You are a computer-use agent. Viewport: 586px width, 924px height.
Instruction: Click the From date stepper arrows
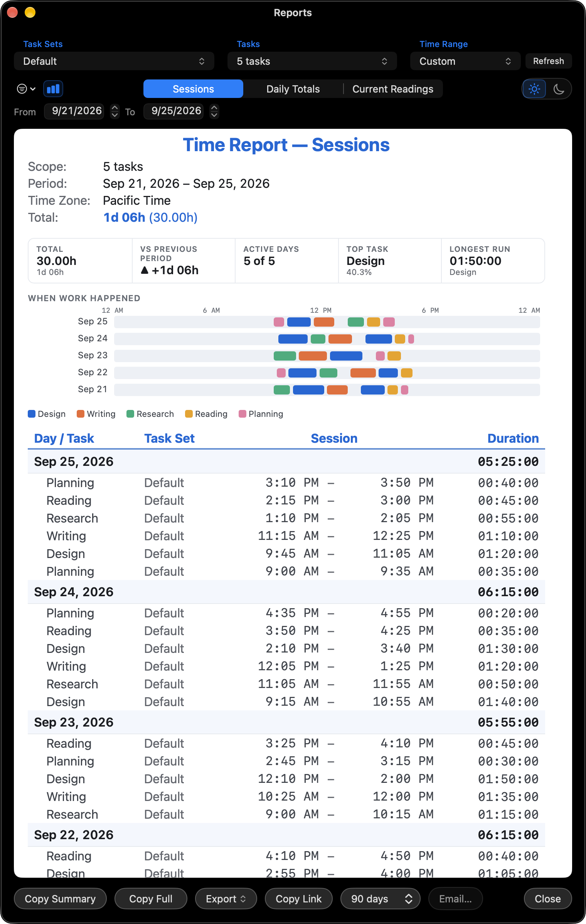point(115,111)
